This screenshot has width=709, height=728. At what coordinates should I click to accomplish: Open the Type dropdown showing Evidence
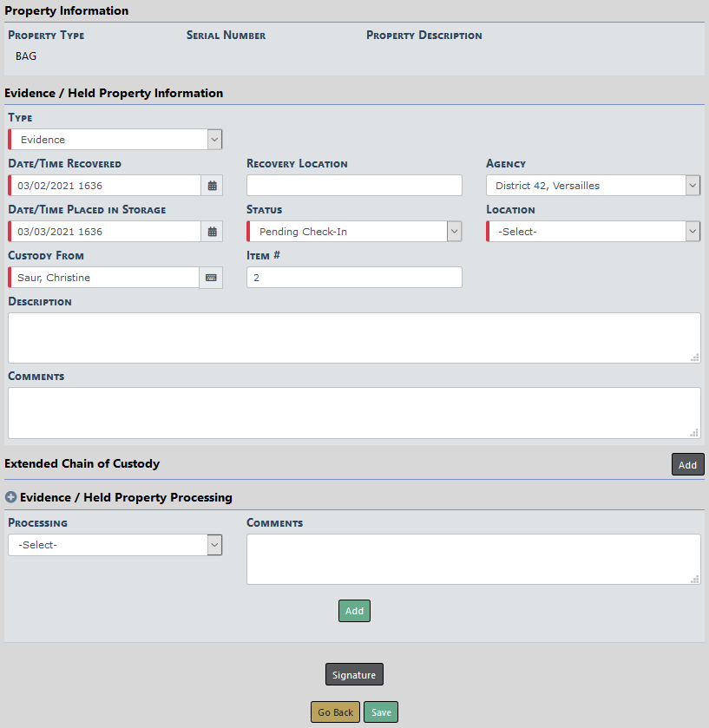(x=115, y=140)
